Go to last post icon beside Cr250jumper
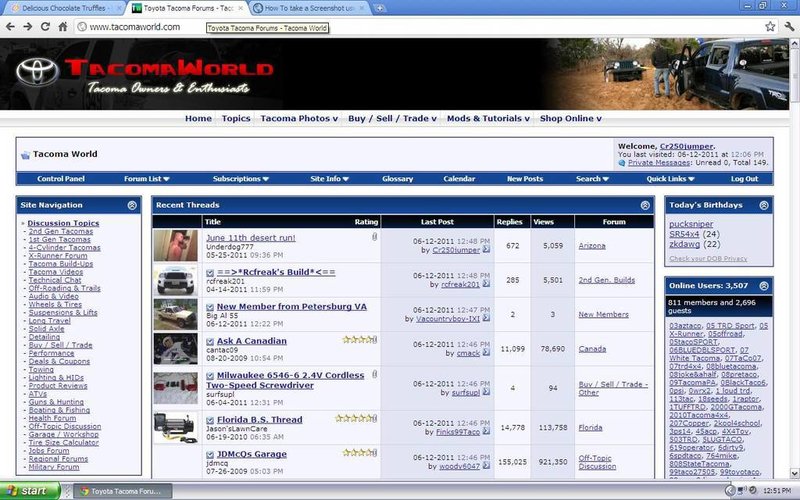800x500 pixels. pyautogui.click(x=486, y=249)
